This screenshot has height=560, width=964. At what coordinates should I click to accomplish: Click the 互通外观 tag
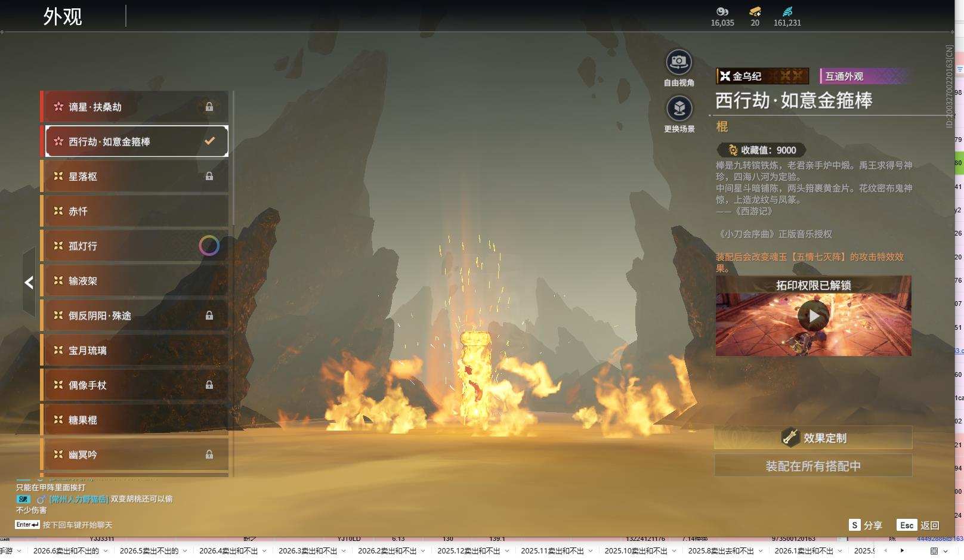tap(866, 76)
